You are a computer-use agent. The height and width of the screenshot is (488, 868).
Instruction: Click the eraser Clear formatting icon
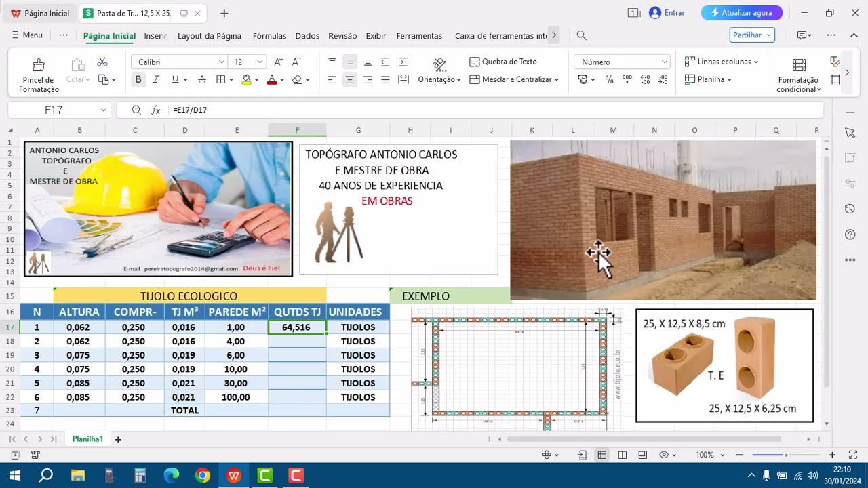tap(297, 79)
